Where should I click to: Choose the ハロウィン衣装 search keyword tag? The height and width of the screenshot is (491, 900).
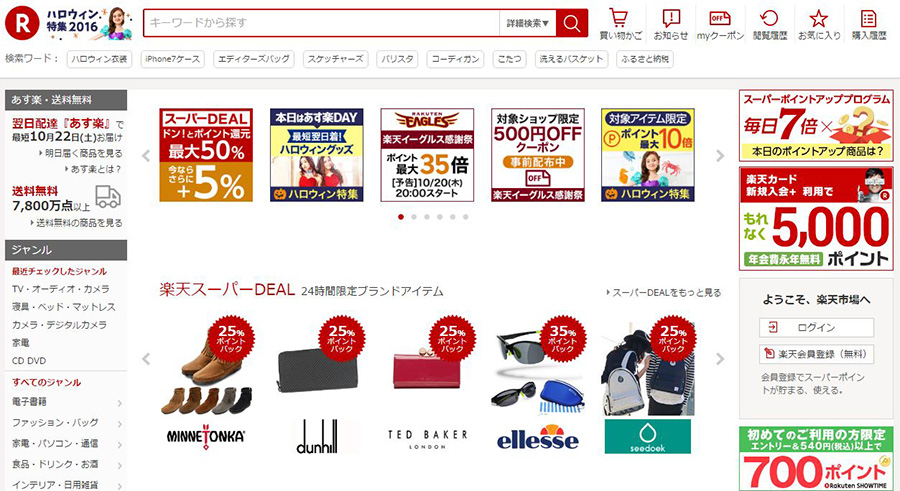(99, 59)
